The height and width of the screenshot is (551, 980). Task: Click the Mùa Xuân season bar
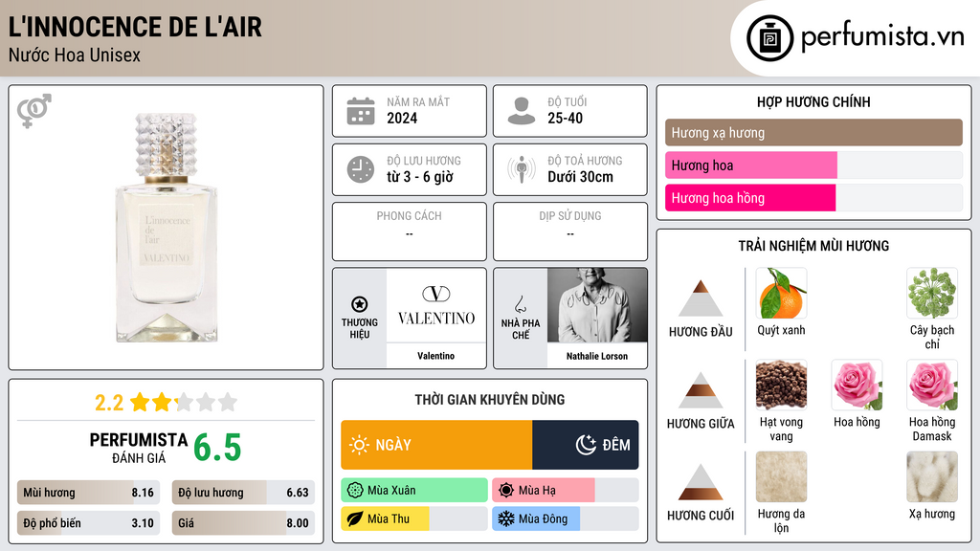414,491
